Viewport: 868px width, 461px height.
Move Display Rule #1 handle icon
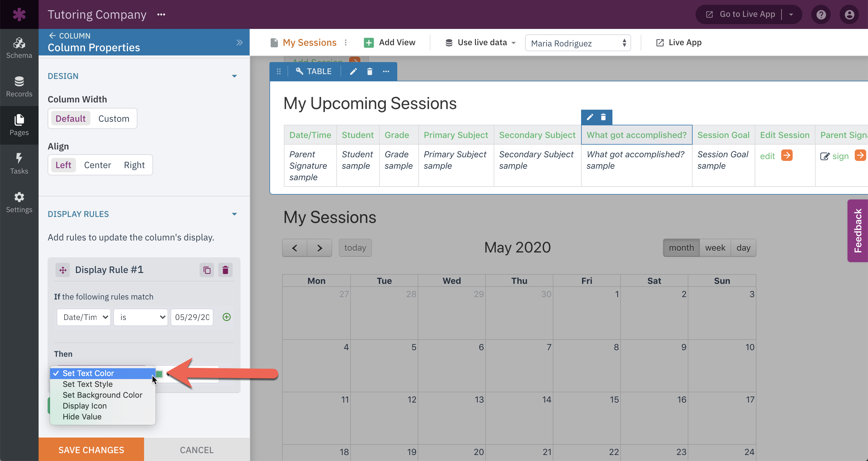63,270
